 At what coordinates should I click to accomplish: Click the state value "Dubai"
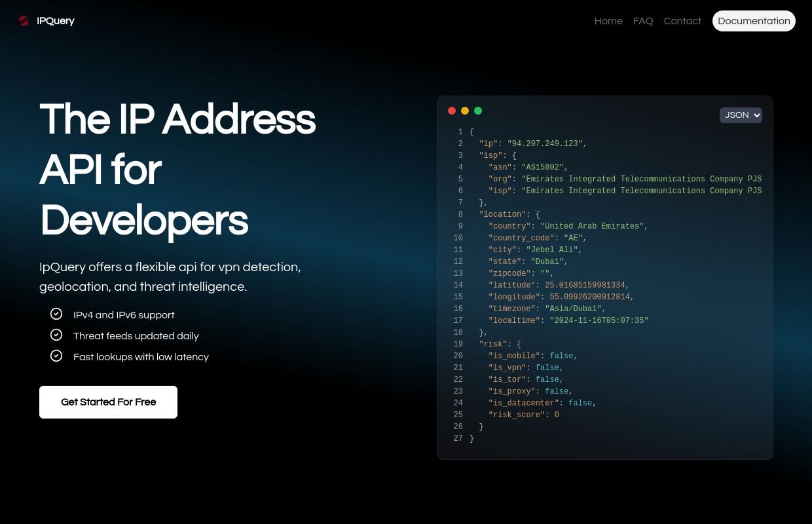pyautogui.click(x=547, y=262)
